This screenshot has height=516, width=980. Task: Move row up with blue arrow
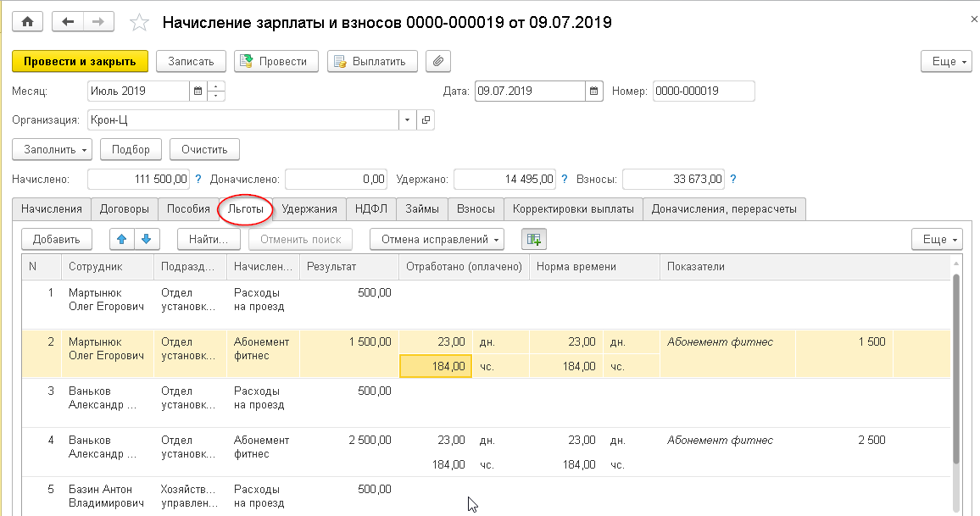click(122, 239)
